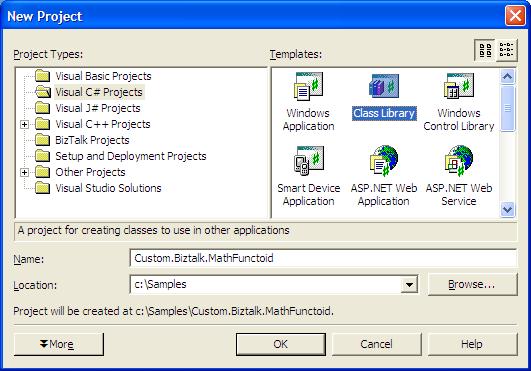Viewport: 531px width, 371px height.
Task: Click OK to create the project
Action: click(x=281, y=344)
